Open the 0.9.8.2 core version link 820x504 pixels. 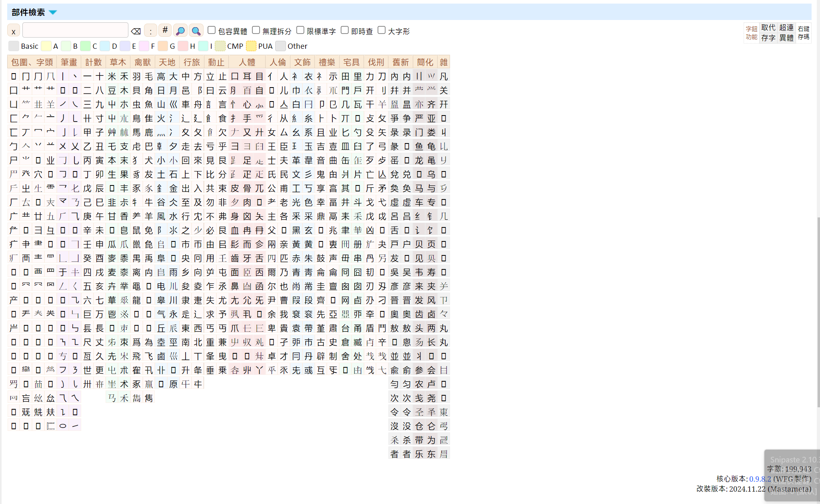[x=760, y=479]
